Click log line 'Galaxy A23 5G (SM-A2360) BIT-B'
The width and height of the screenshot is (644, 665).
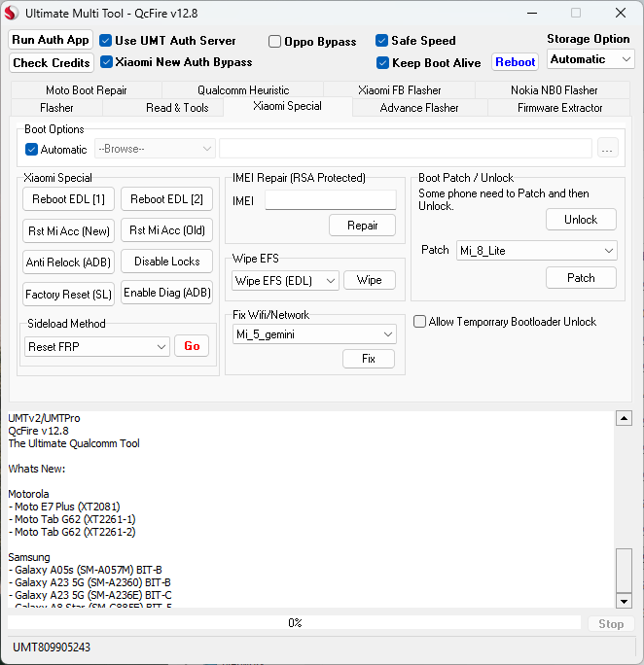pos(89,582)
